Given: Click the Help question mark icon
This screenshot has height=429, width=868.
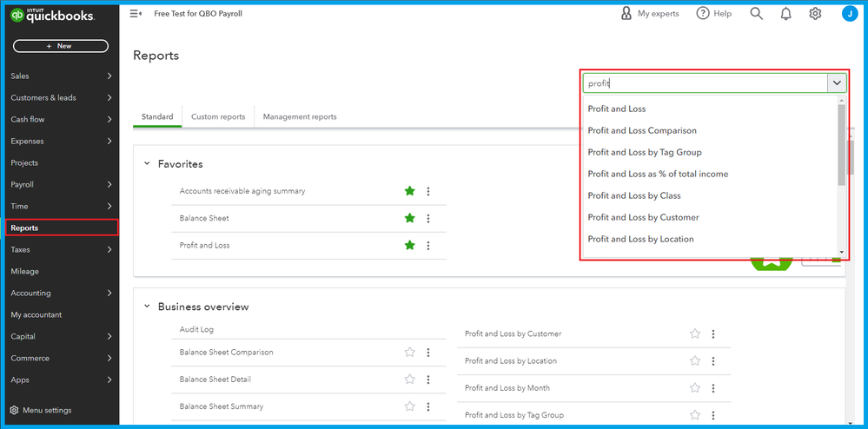Looking at the screenshot, I should (703, 14).
